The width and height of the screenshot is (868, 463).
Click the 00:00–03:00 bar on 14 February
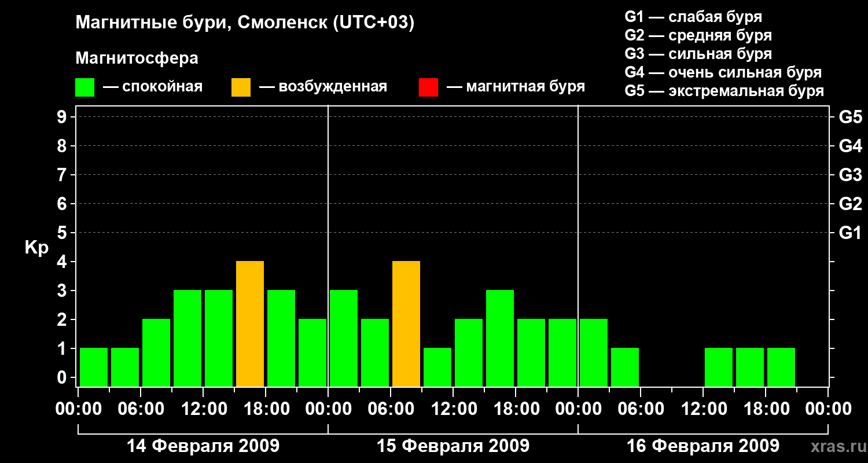[x=94, y=367]
